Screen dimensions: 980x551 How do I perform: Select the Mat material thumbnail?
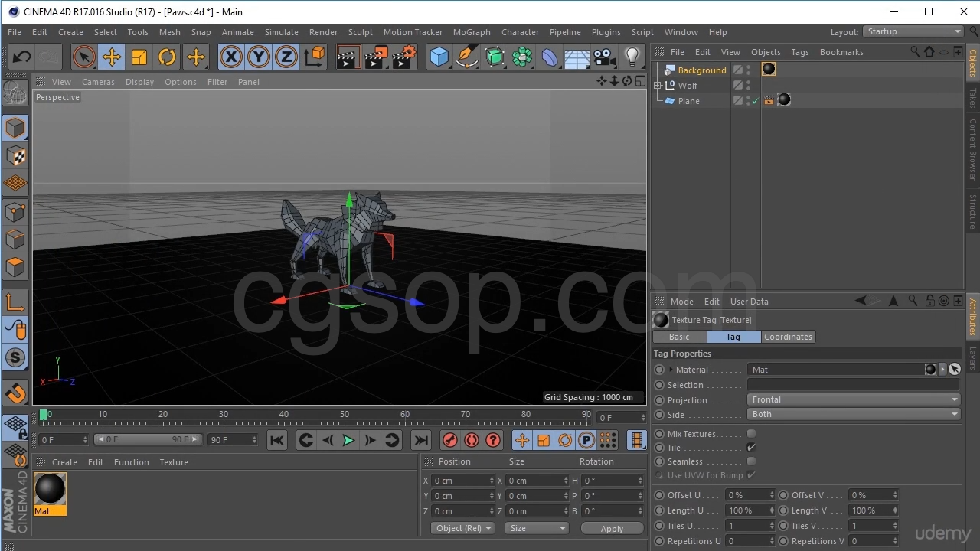(50, 490)
